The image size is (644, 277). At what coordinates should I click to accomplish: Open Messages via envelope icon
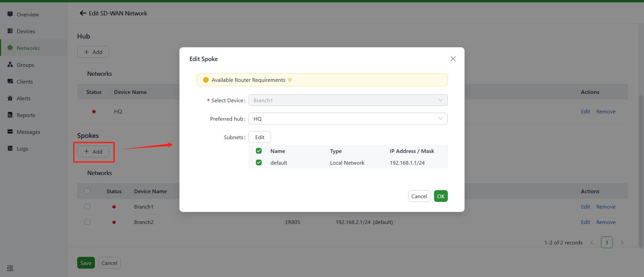click(x=10, y=131)
